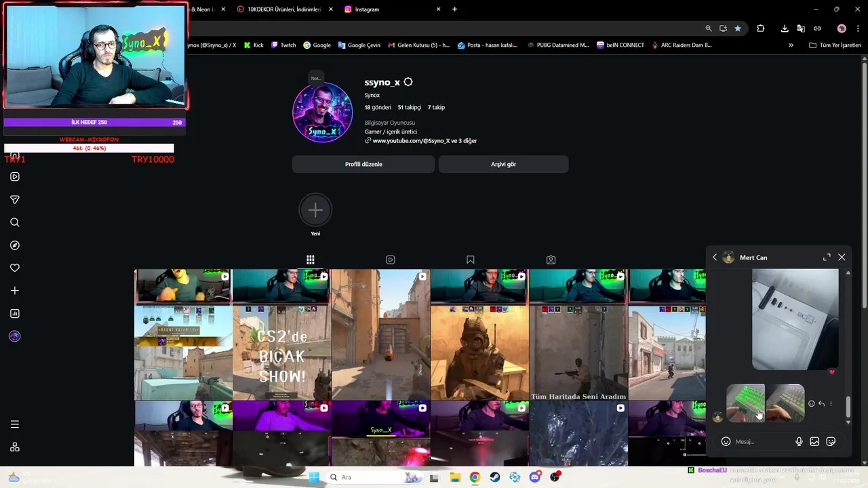Open the white keyboard photo in chat
The width and height of the screenshot is (868, 488).
[x=785, y=403]
